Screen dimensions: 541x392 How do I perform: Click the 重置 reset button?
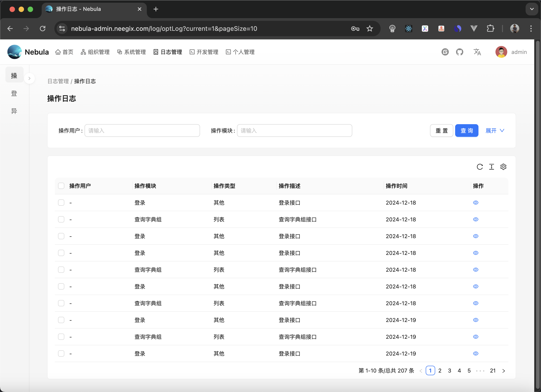pos(441,131)
